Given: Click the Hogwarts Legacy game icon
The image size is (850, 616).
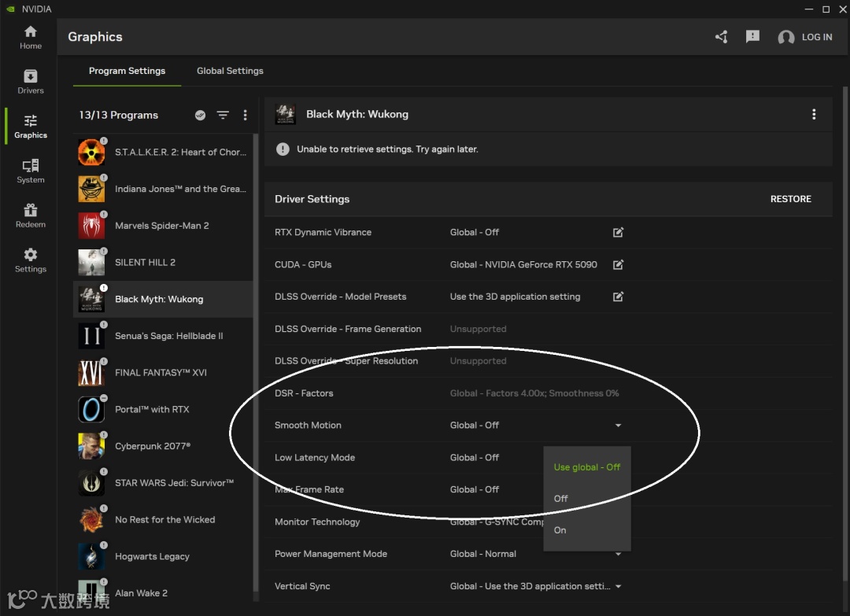Looking at the screenshot, I should click(x=91, y=556).
